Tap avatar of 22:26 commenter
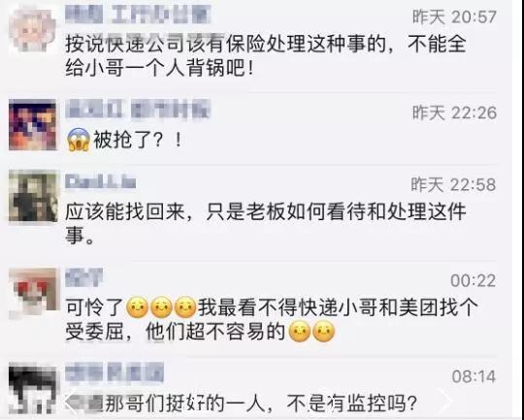The image size is (524, 420). (32, 124)
